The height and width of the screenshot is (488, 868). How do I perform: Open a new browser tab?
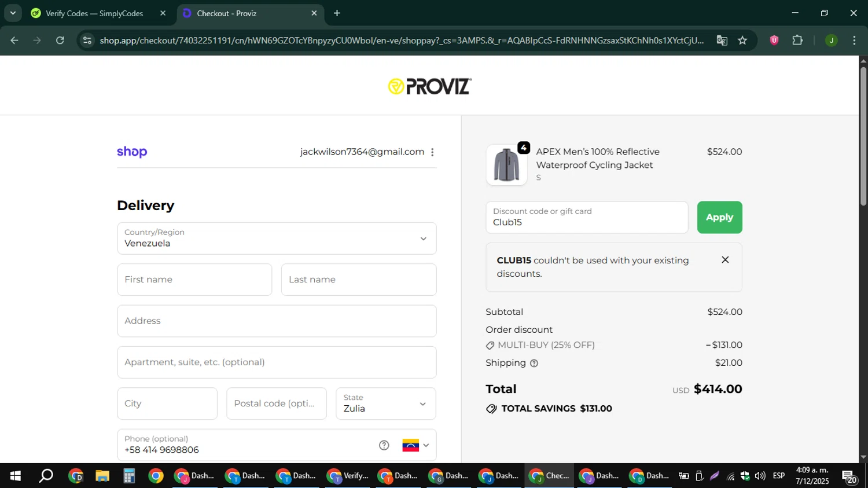(x=337, y=13)
